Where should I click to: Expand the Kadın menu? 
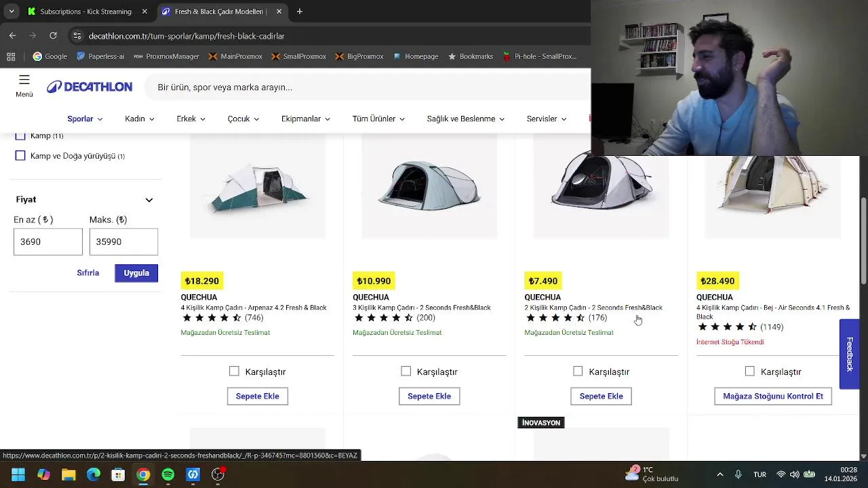[140, 119]
